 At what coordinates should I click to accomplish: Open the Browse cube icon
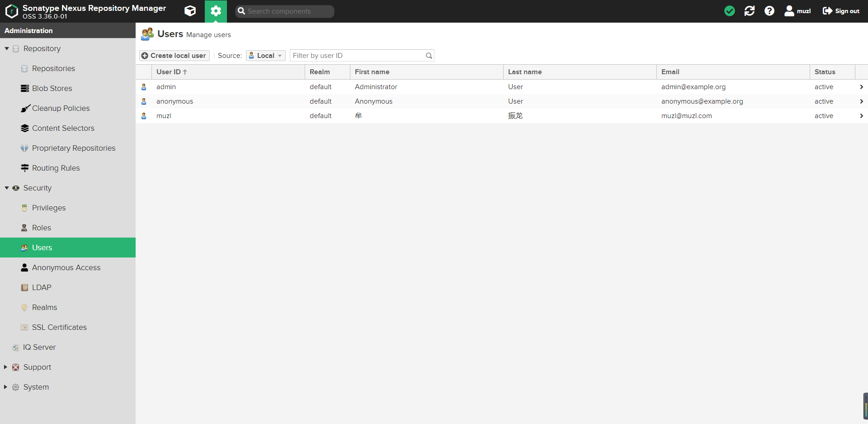[190, 11]
